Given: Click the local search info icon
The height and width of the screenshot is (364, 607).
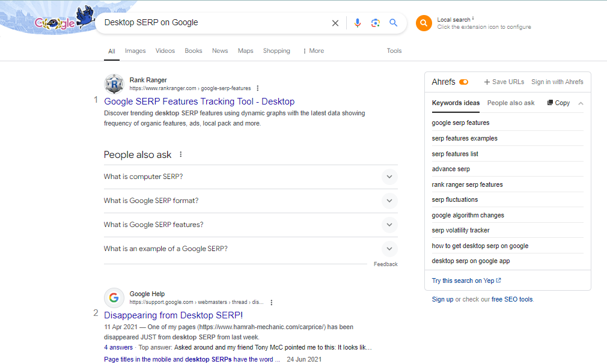Looking at the screenshot, I should (473, 18).
